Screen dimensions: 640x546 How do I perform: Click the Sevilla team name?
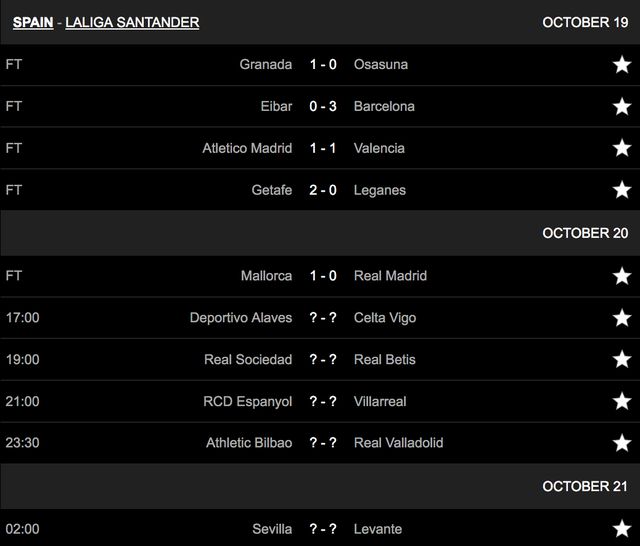pos(272,528)
